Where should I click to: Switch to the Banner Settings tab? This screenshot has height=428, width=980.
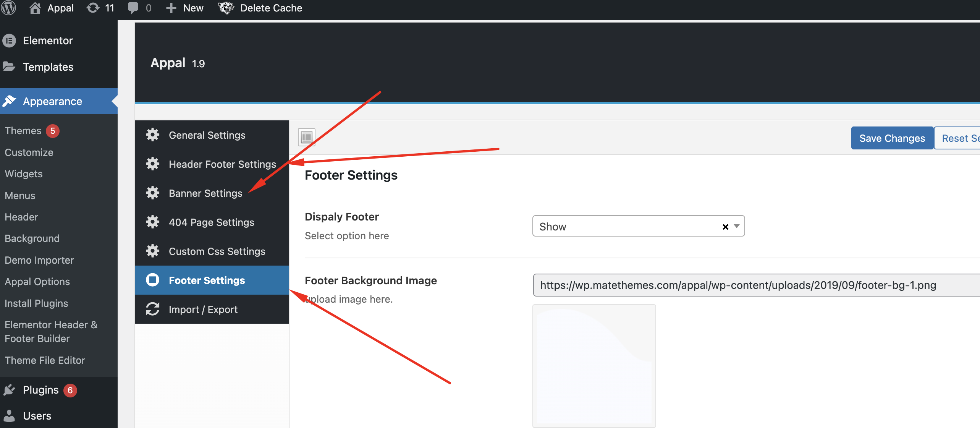click(x=212, y=193)
